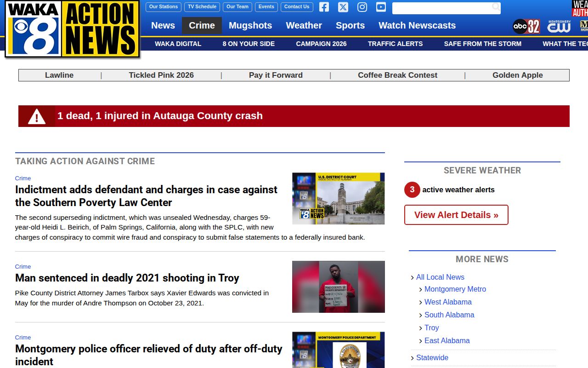Click View Alert Details button
588x368 pixels.
456,215
